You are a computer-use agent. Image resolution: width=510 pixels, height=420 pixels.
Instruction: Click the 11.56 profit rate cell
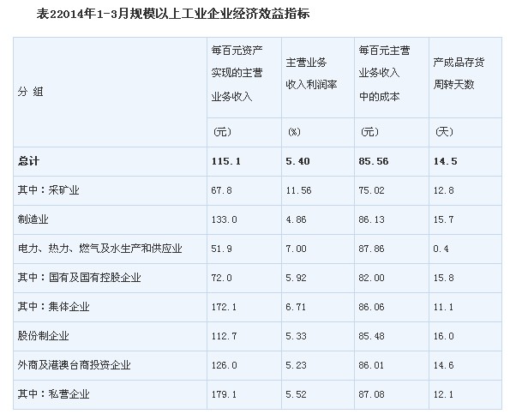point(298,190)
